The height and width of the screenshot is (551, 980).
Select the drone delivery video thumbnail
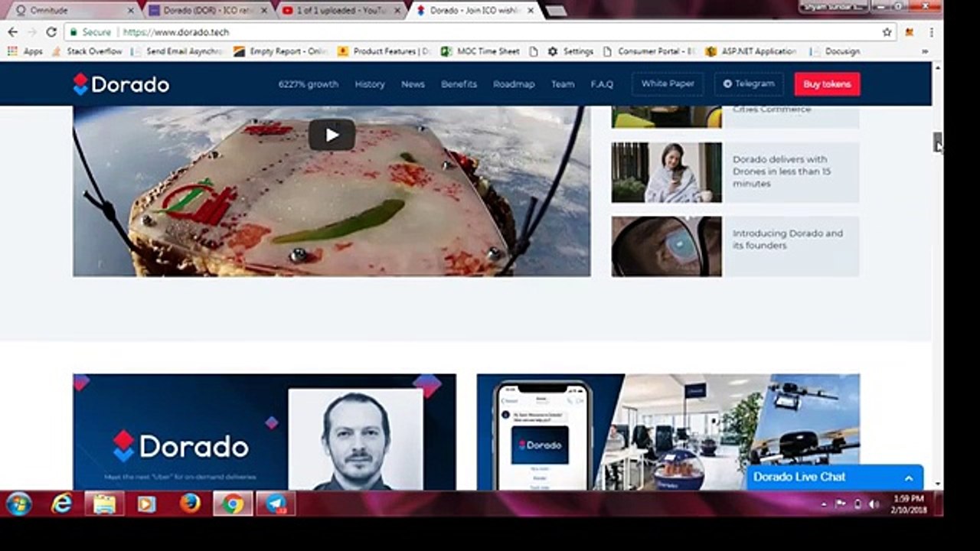(666, 172)
